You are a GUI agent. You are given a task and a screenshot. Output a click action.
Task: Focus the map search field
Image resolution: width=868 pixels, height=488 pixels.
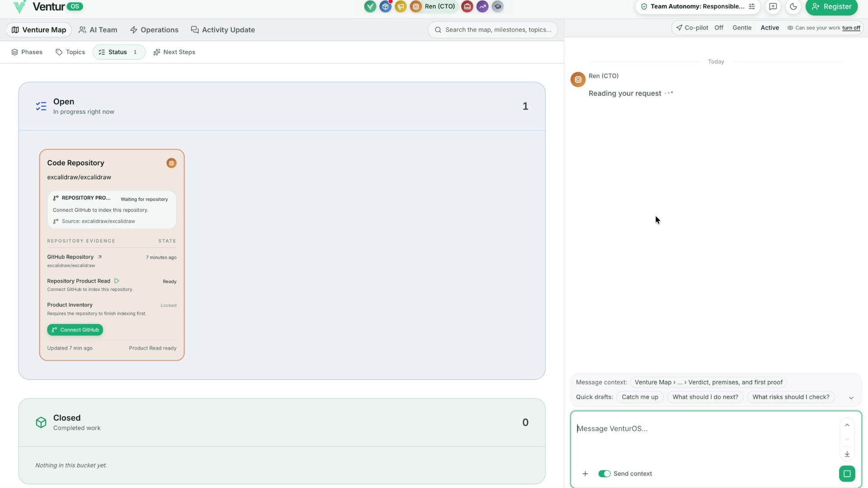coord(493,30)
